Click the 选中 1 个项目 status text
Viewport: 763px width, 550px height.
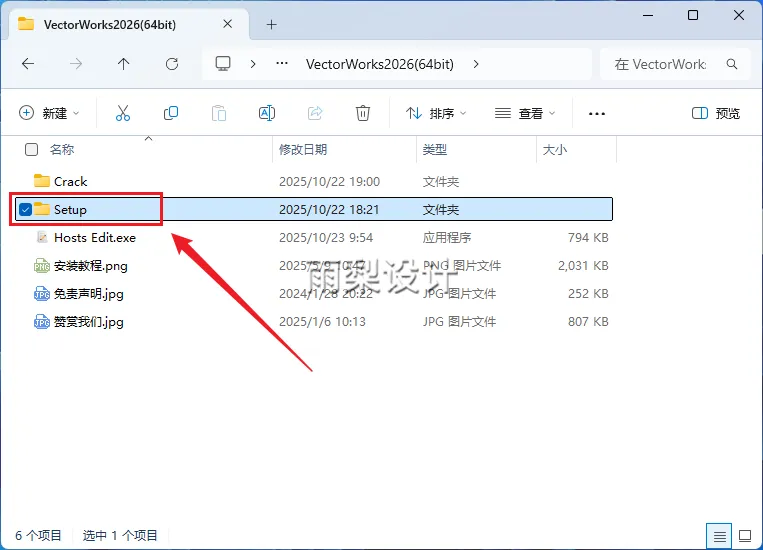[x=120, y=536]
